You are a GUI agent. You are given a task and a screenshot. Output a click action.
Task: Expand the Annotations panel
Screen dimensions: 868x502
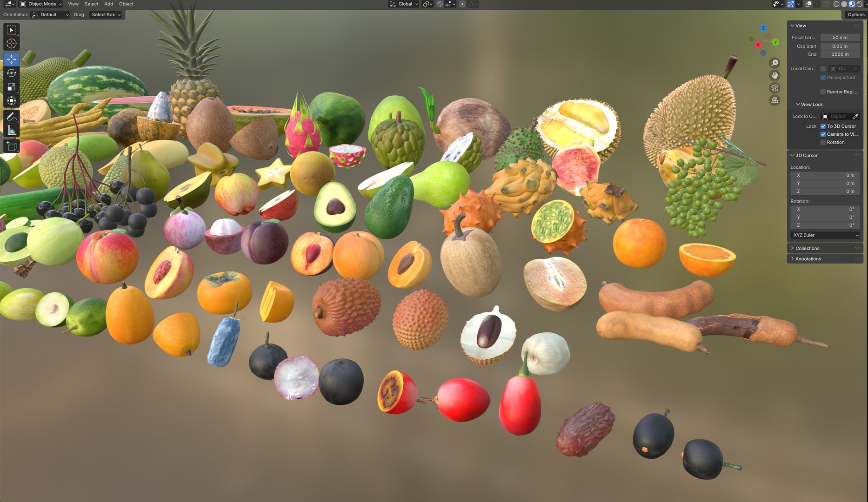point(808,259)
